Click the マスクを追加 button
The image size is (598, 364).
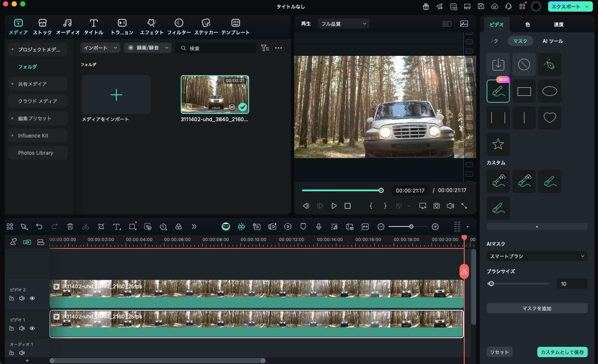point(537,308)
